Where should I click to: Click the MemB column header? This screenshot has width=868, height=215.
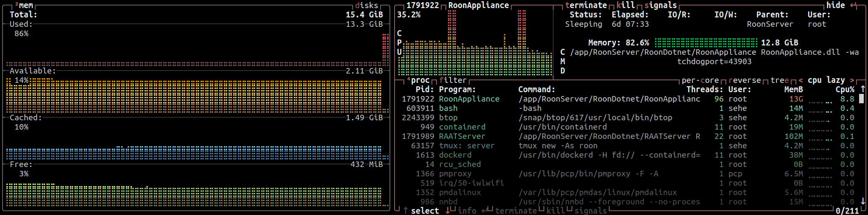coord(793,90)
